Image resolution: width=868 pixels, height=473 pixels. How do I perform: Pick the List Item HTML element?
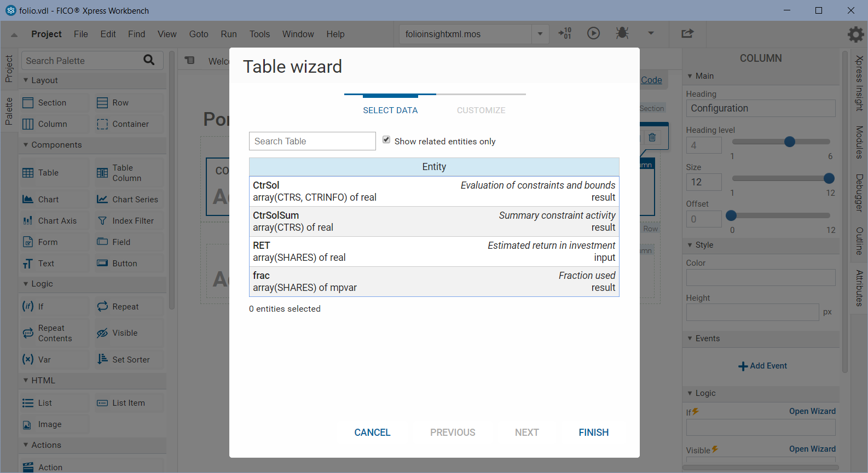click(x=129, y=403)
